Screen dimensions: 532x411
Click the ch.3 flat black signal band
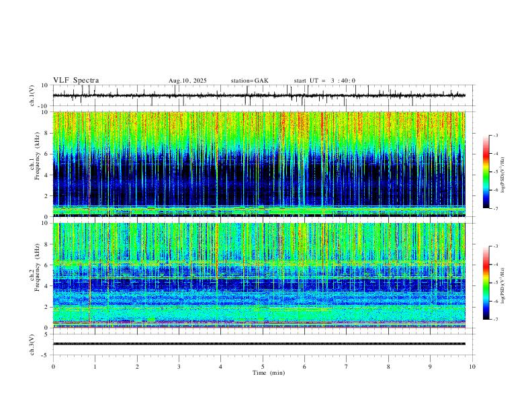pos(259,344)
